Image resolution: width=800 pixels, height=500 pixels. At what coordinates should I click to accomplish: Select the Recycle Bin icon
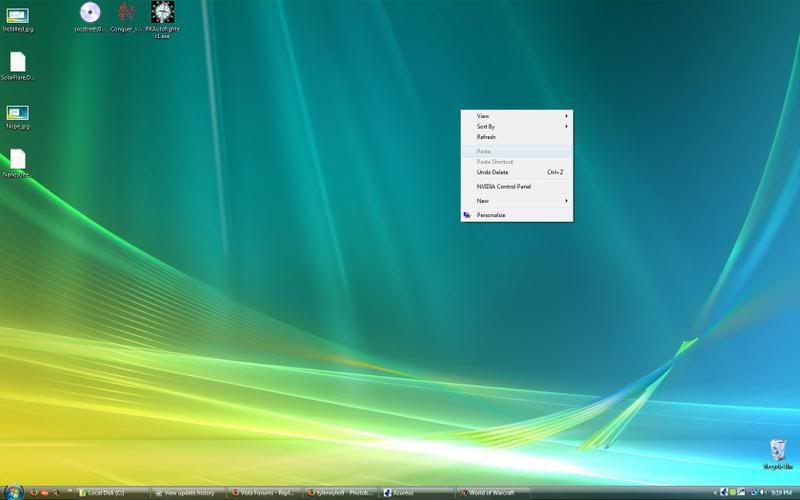pos(778,454)
